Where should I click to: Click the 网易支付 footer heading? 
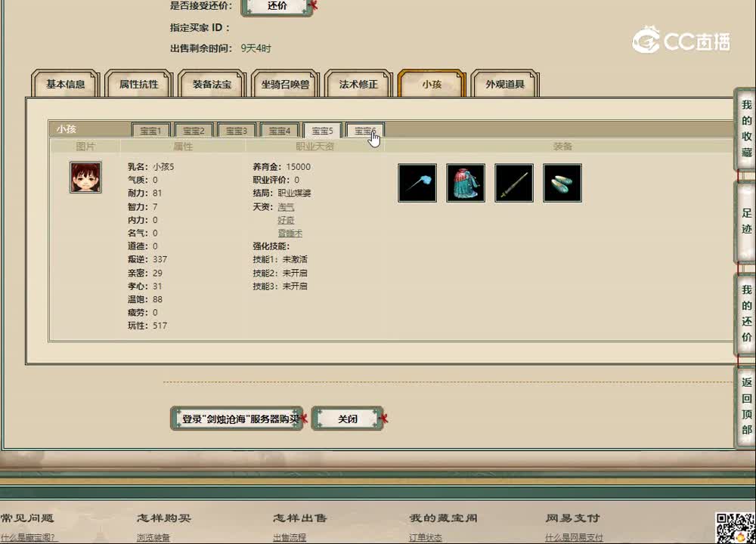[573, 518]
